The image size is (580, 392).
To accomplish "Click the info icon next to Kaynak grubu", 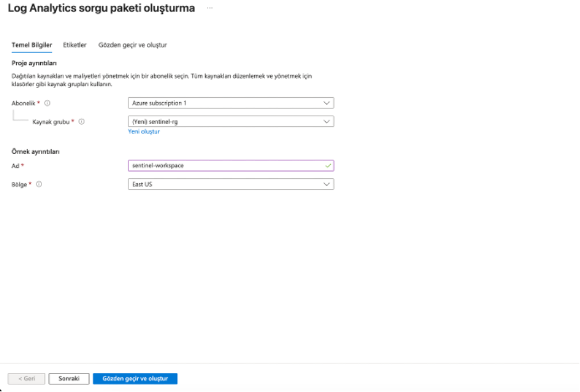I will point(82,121).
